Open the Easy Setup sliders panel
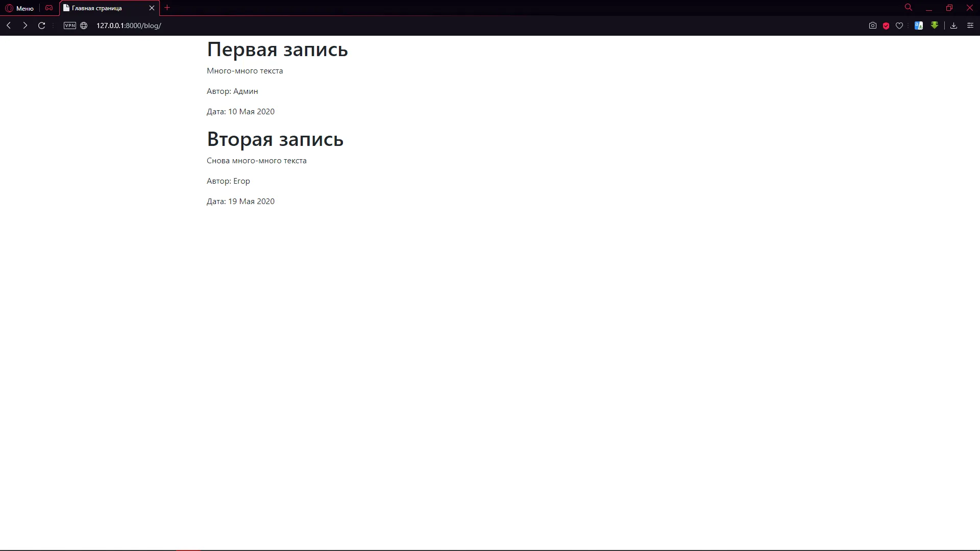The image size is (980, 551). [970, 26]
